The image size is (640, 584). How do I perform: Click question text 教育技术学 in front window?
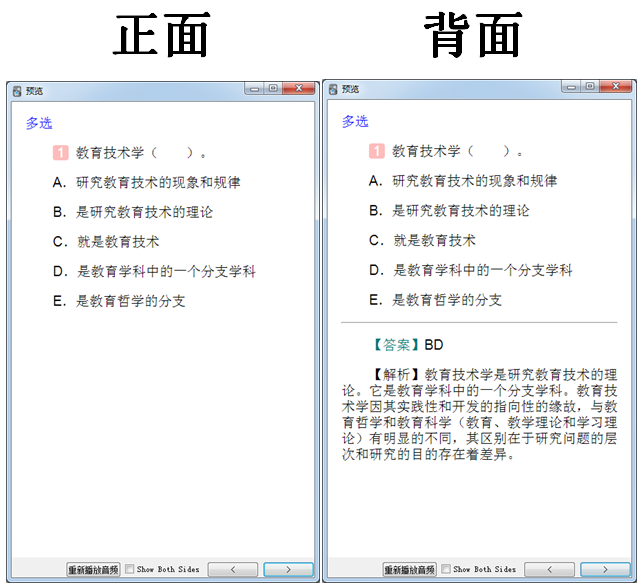click(110, 153)
